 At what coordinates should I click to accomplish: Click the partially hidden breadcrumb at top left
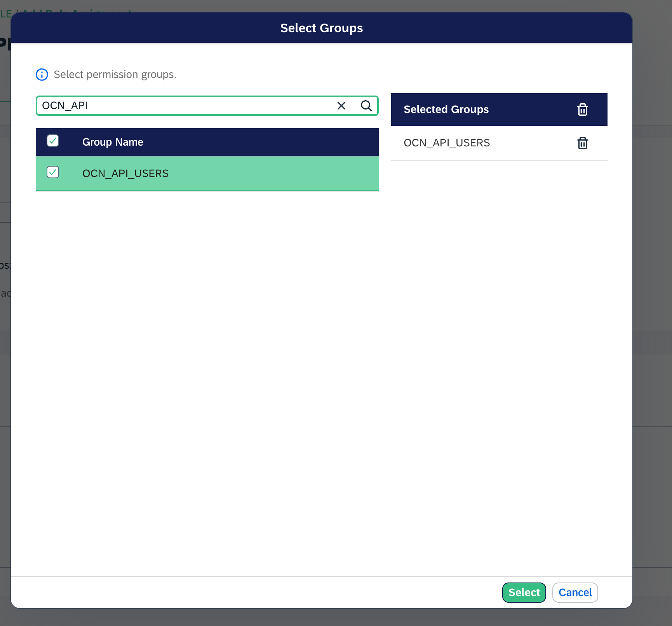6,13
